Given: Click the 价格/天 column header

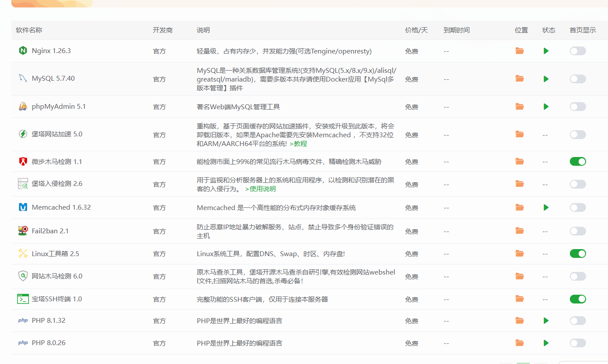Looking at the screenshot, I should tap(416, 30).
